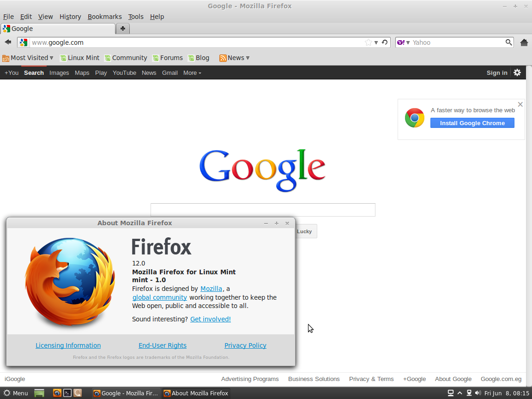Open the iGoogle footer link

tap(15, 379)
